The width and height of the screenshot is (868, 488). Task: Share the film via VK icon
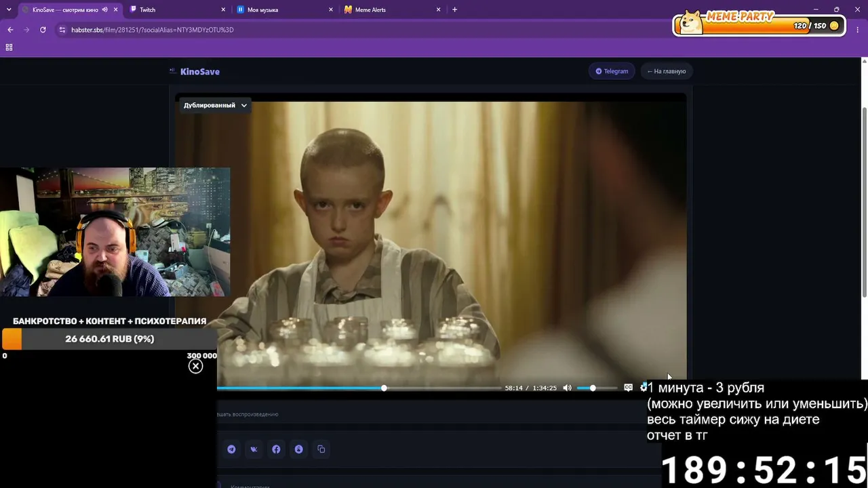[x=254, y=449]
